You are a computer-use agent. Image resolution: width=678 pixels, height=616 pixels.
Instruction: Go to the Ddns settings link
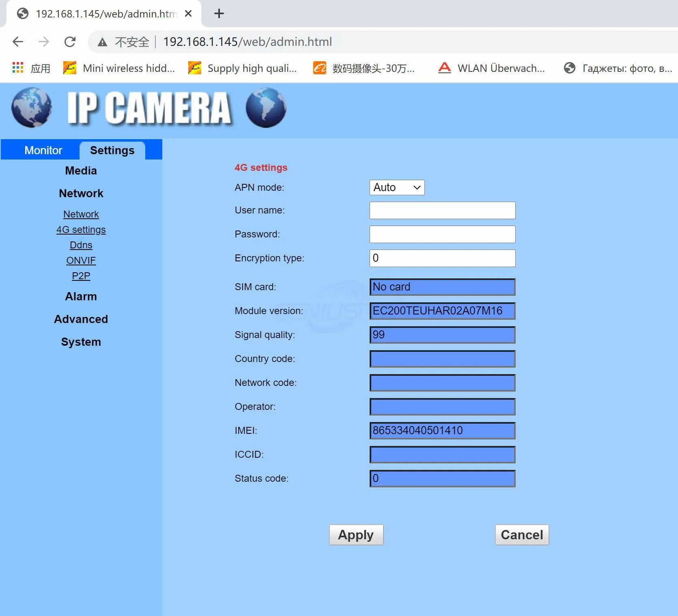click(81, 245)
